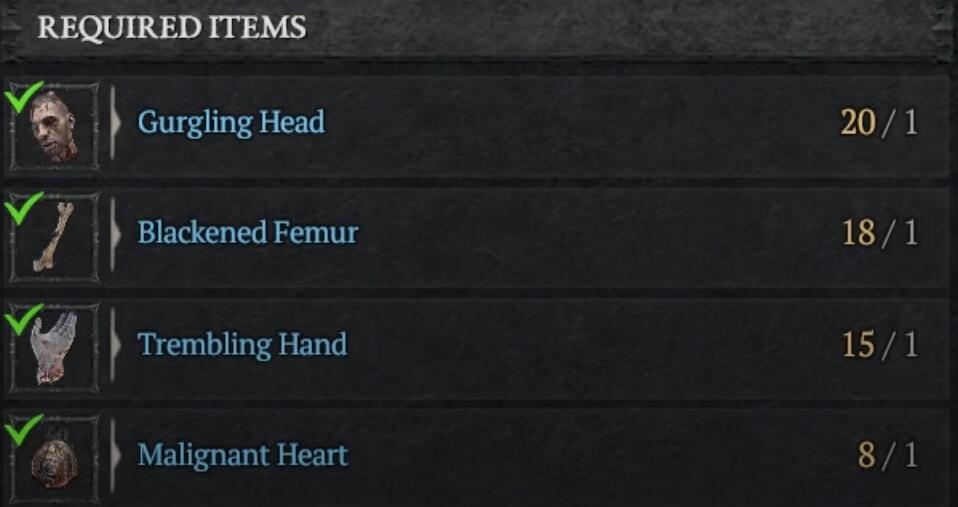Click the arrow divider beside Trembling Hand
This screenshot has height=507, width=958.
point(115,345)
